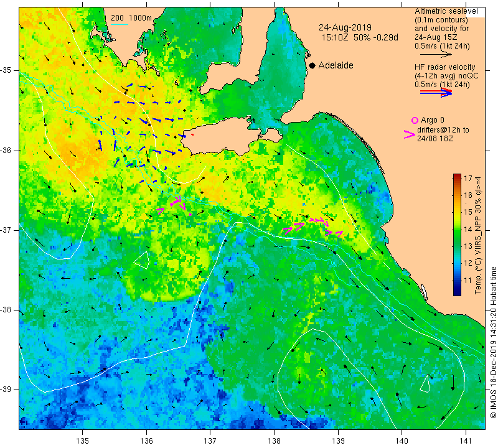Click the 11 value on temperature scale
Image resolution: width=498 pixels, height=448 pixels.
pos(468,281)
